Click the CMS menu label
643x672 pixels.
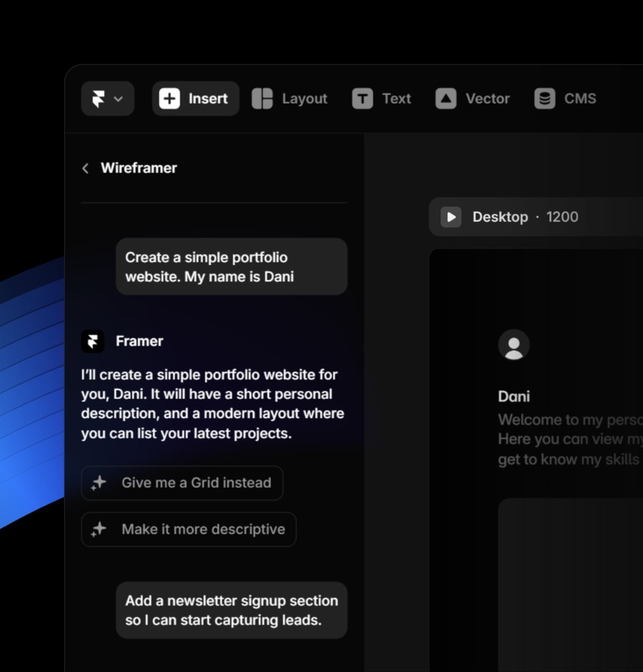[580, 98]
